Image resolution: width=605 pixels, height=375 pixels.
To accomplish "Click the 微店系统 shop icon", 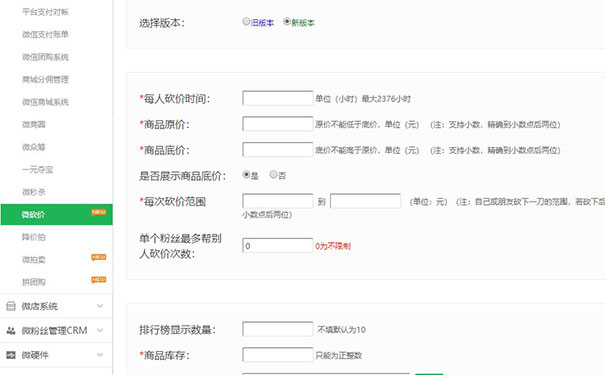I will click(11, 306).
